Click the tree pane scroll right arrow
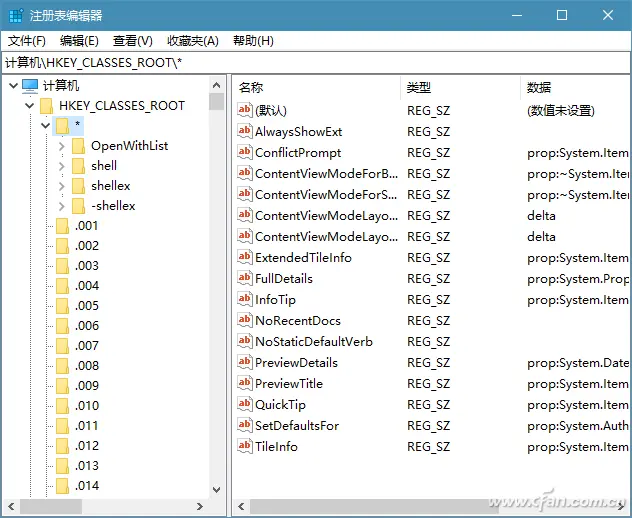The height and width of the screenshot is (518, 632). (200, 506)
